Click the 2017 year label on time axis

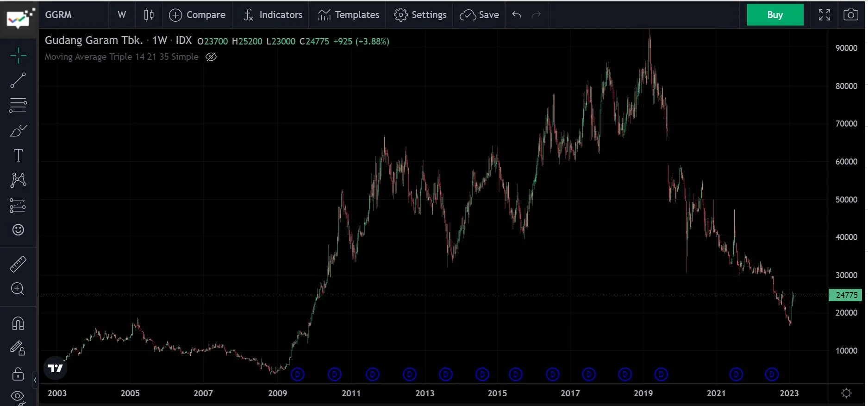[x=570, y=393]
